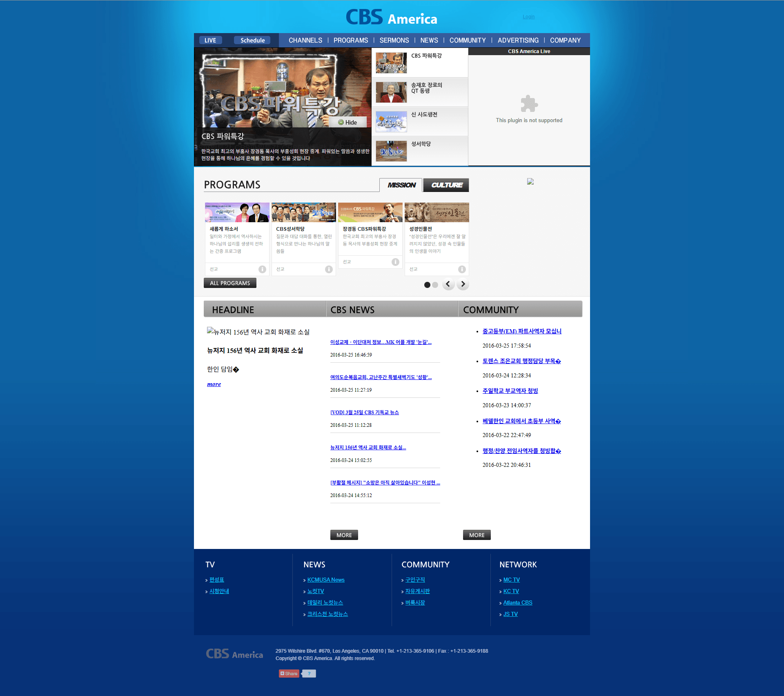784x696 pixels.
Task: Open the 새롭게 하소서 program card image
Action: [x=237, y=212]
